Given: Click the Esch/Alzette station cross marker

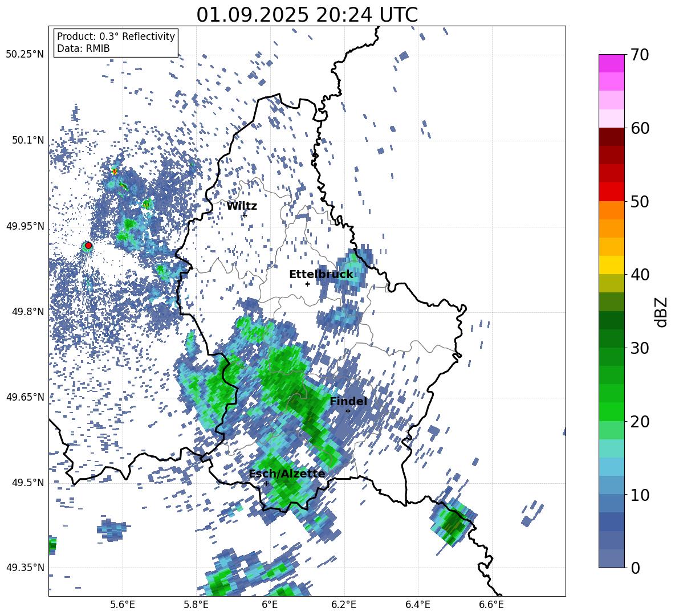Looking at the screenshot, I should pos(266,483).
